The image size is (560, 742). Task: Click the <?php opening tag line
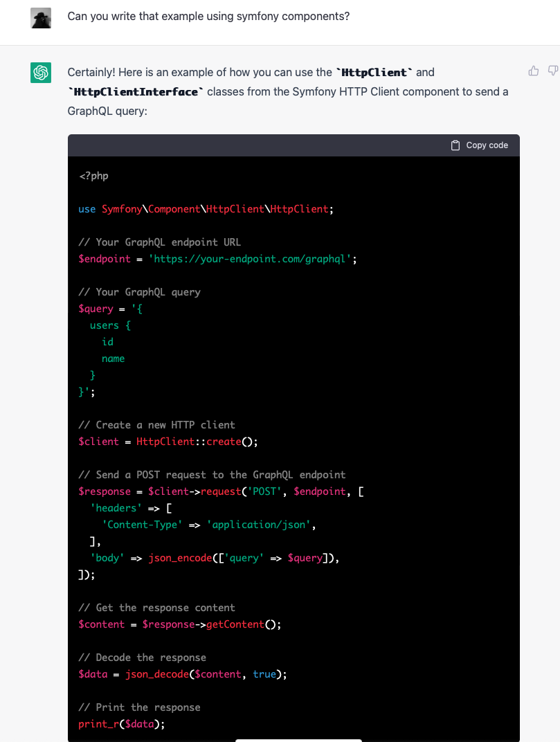click(x=93, y=176)
